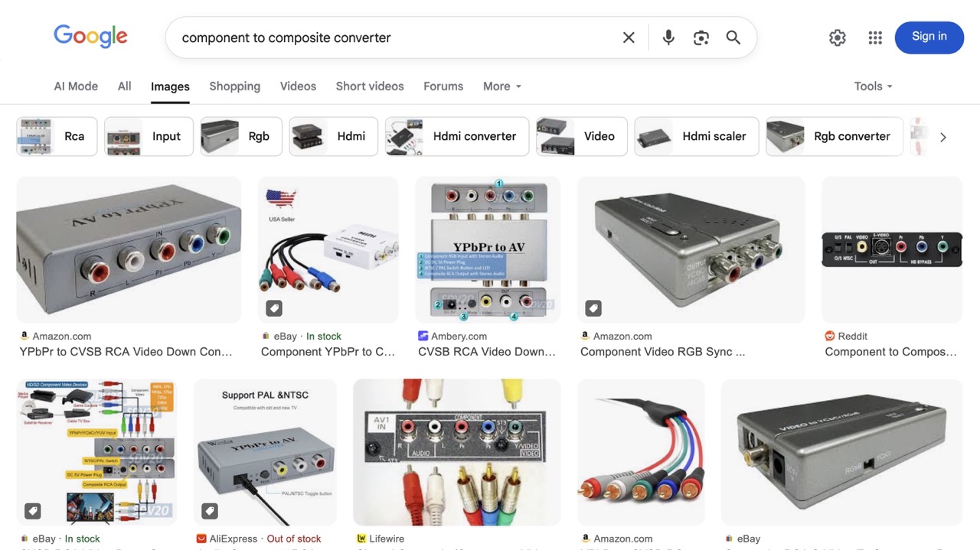This screenshot has height=550, width=980.
Task: Show more filter chips with the right arrow
Action: pos(942,137)
